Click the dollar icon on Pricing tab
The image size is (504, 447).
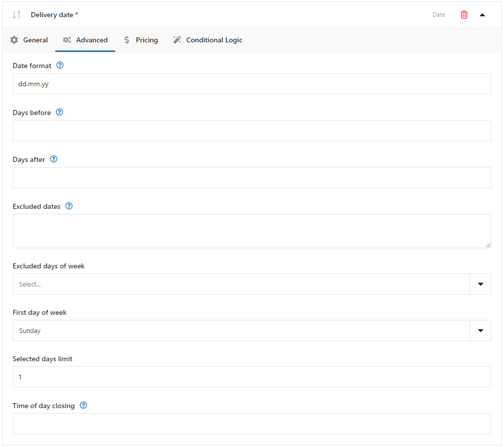coord(127,40)
